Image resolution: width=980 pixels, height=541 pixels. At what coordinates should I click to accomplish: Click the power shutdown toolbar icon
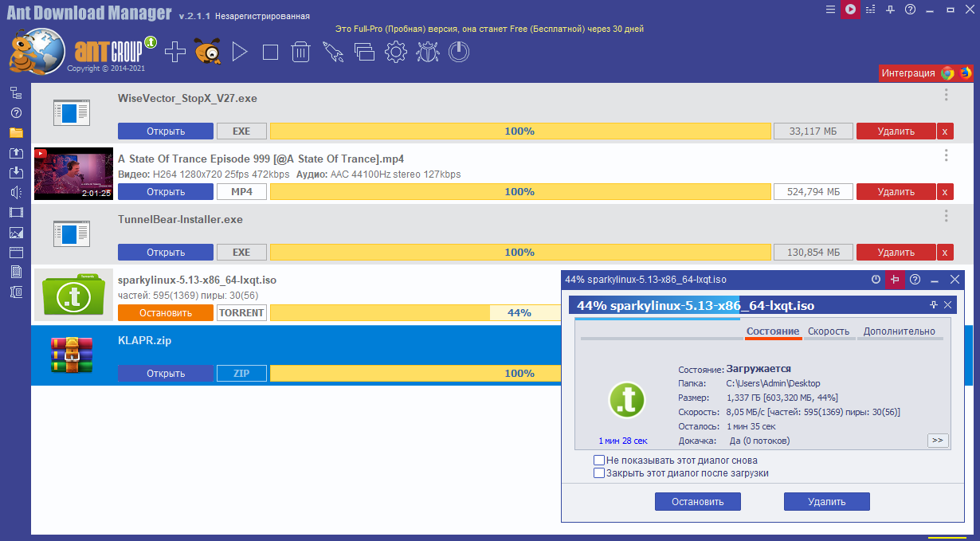point(458,52)
